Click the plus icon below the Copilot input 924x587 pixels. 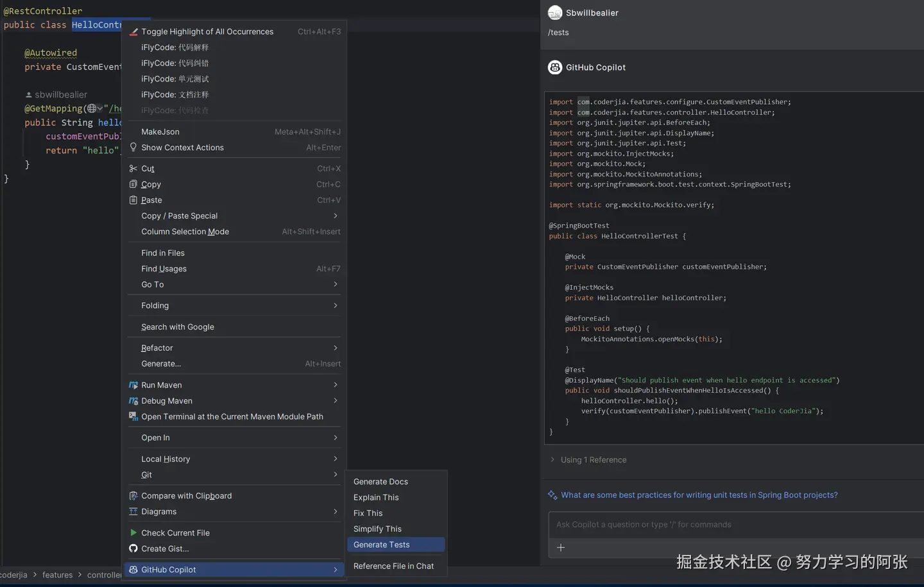coord(561,548)
